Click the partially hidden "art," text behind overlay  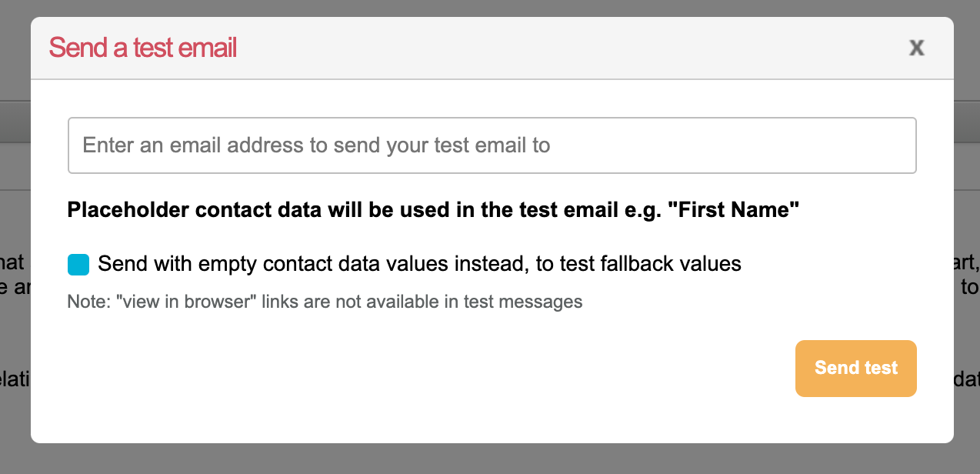pos(967,264)
